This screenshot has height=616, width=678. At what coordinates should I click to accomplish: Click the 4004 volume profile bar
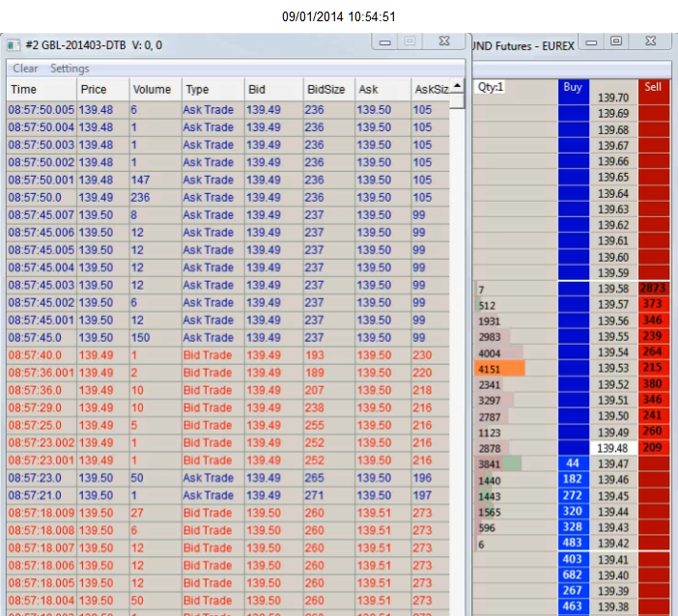pyautogui.click(x=499, y=352)
